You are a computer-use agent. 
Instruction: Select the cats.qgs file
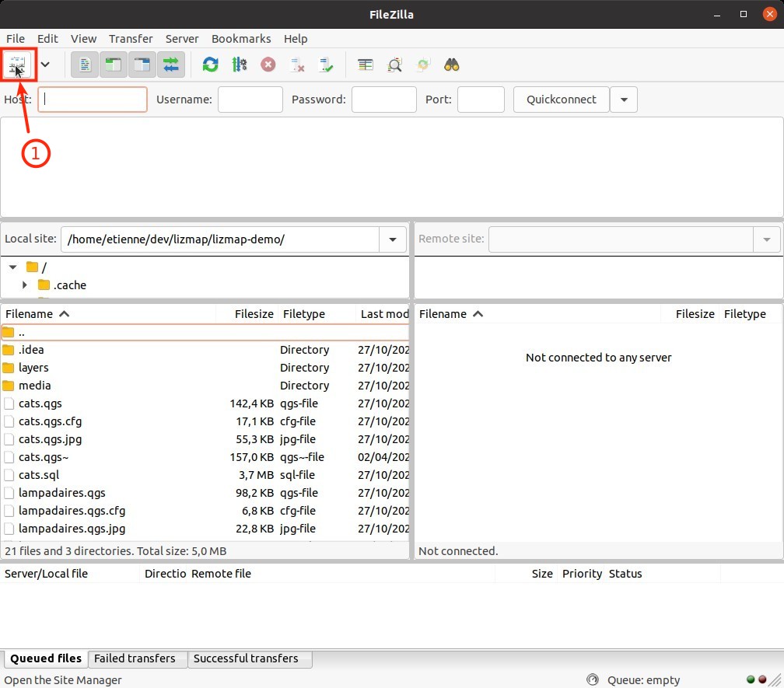pyautogui.click(x=205, y=403)
